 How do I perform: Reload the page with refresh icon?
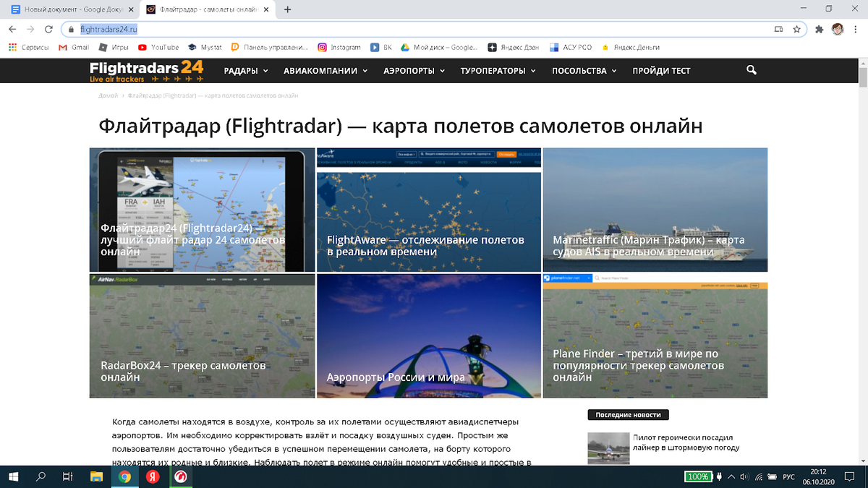point(48,30)
